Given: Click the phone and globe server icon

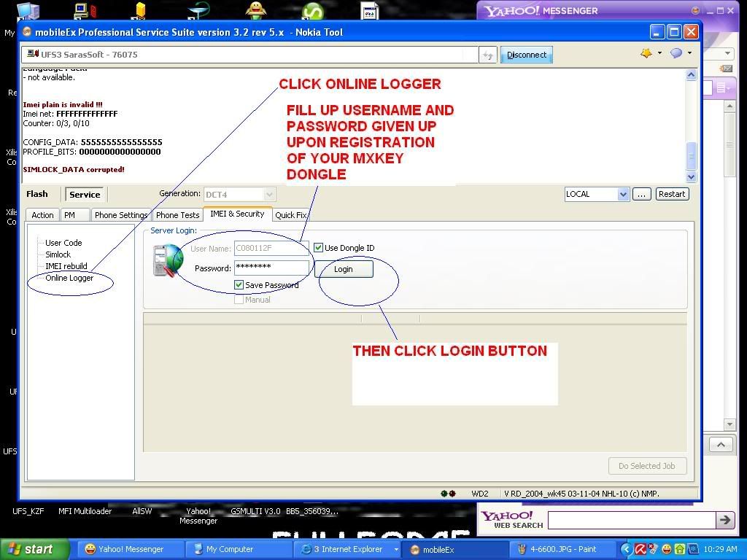Looking at the screenshot, I should tap(168, 260).
